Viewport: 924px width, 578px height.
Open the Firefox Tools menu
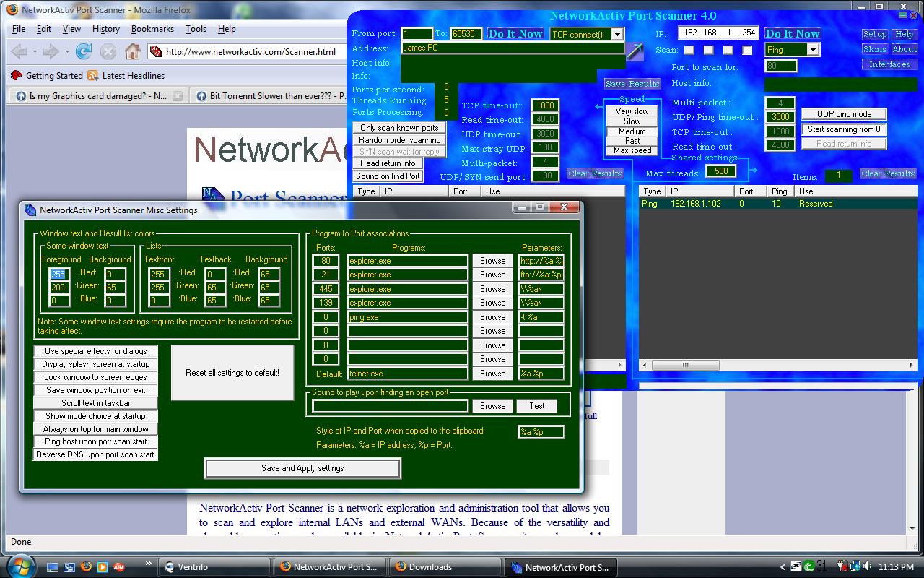(x=196, y=29)
